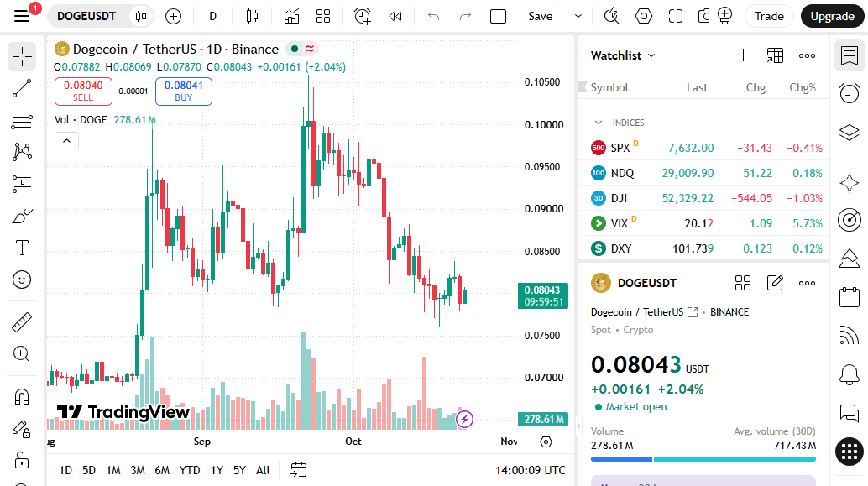868x486 pixels.
Task: Expand the Watchlist dropdown
Action: coord(624,55)
